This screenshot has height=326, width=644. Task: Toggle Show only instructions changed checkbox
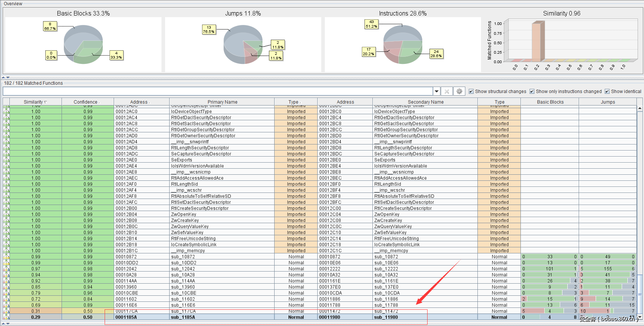(532, 92)
